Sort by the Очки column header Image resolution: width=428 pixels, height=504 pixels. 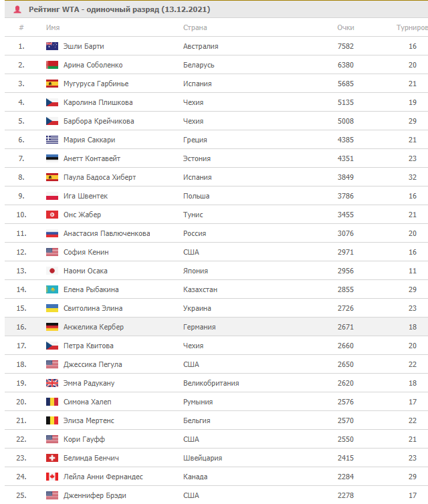pyautogui.click(x=346, y=27)
